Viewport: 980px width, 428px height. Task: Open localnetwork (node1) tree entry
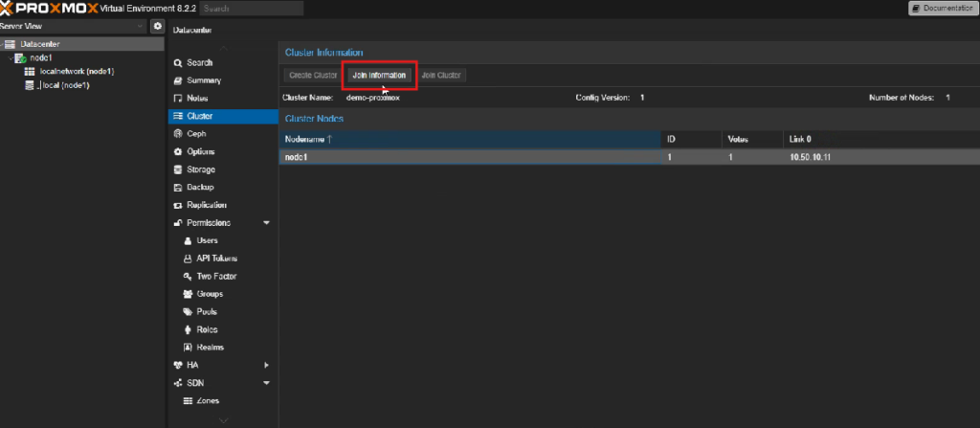pos(77,71)
